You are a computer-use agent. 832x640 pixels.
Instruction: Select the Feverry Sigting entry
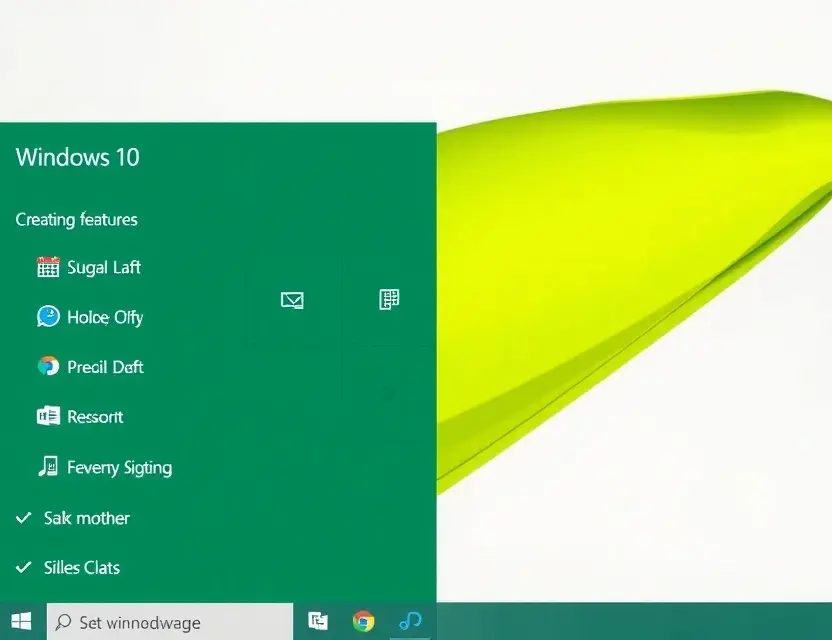119,468
